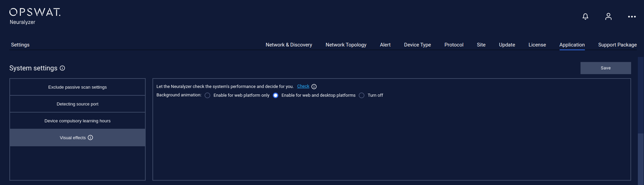Click the info icon next to Visual effects
The width and height of the screenshot is (644, 185).
[90, 138]
